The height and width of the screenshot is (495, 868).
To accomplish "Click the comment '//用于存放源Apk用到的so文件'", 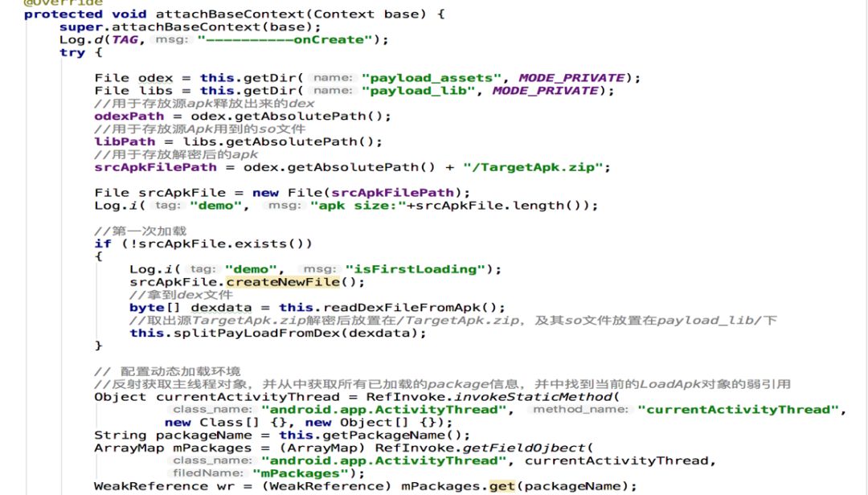I will pyautogui.click(x=200, y=129).
